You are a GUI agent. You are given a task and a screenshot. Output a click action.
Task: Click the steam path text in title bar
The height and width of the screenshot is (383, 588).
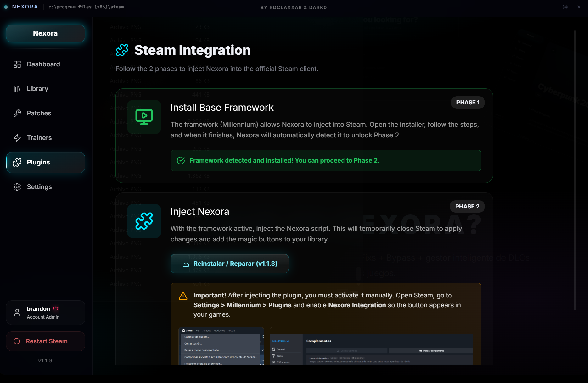[86, 7]
